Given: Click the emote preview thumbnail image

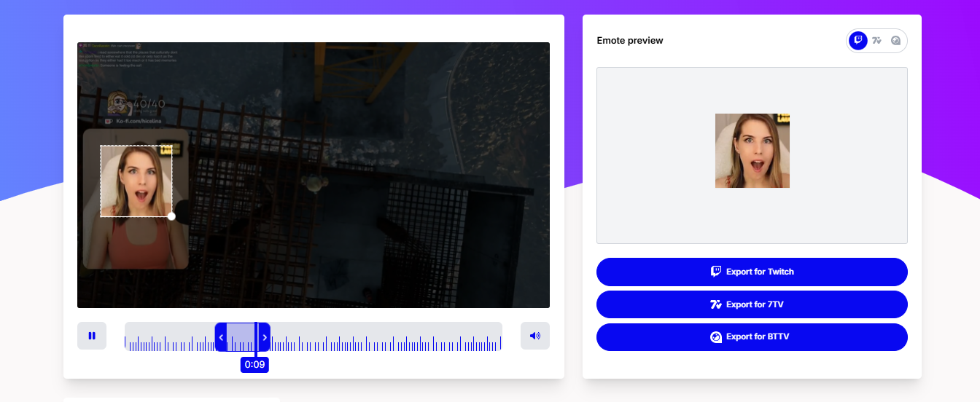Looking at the screenshot, I should [x=752, y=151].
